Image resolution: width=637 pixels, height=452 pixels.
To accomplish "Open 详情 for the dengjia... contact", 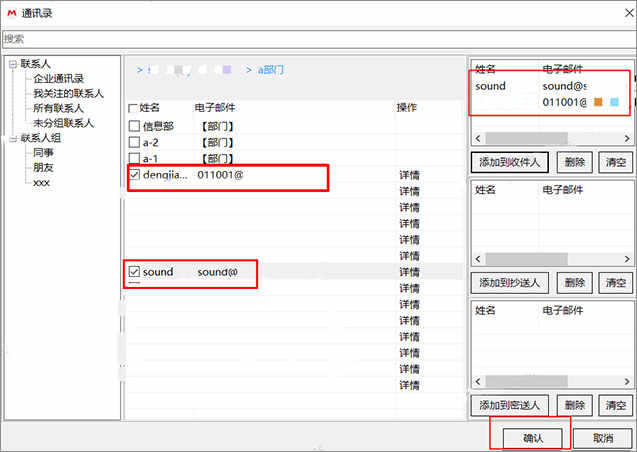I will tap(409, 175).
